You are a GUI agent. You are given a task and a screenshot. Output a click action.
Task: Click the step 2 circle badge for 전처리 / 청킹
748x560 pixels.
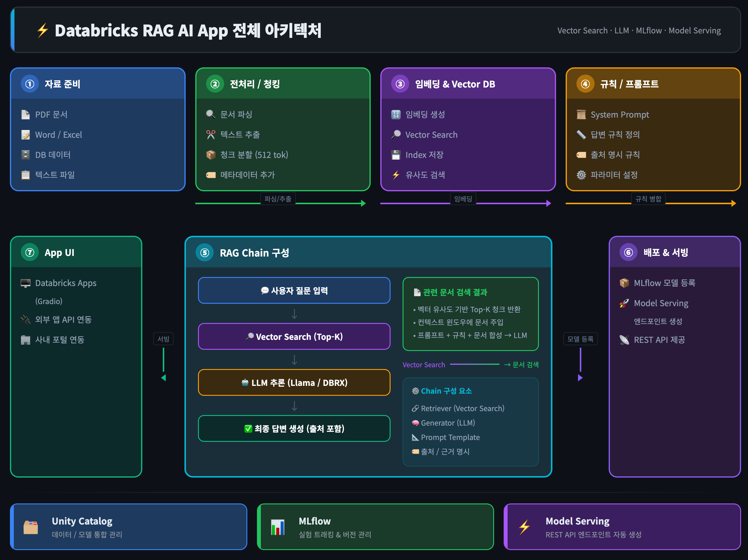[215, 84]
